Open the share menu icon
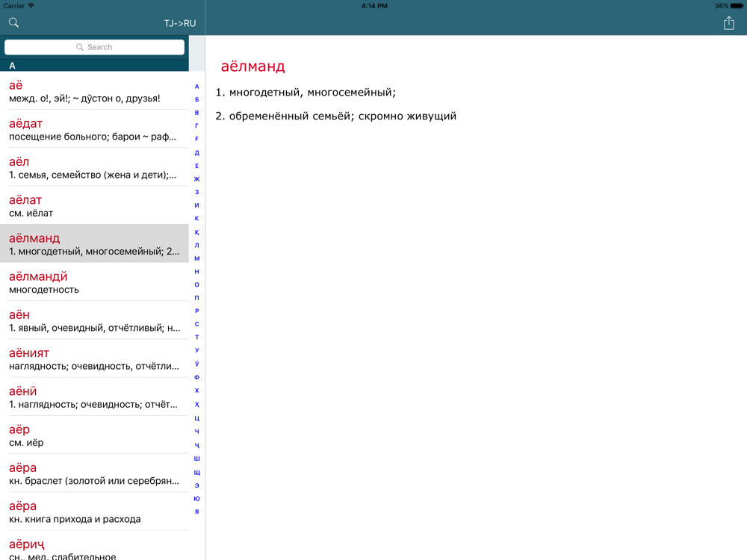 [728, 22]
